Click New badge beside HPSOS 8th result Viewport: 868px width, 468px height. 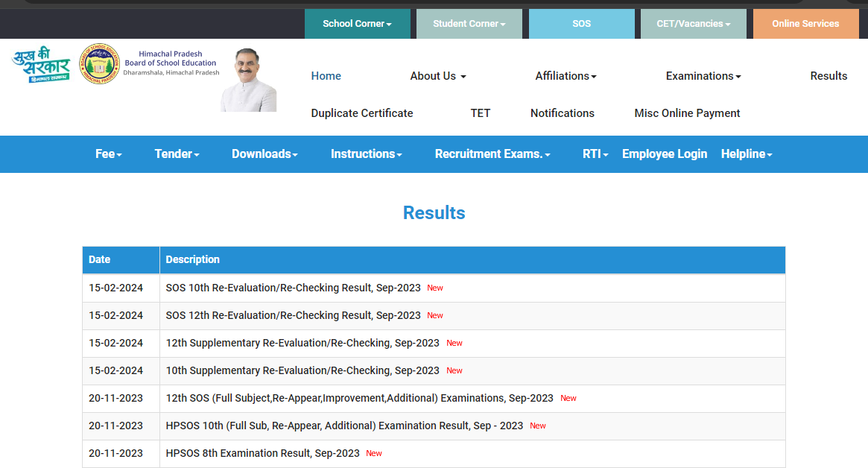[374, 454]
